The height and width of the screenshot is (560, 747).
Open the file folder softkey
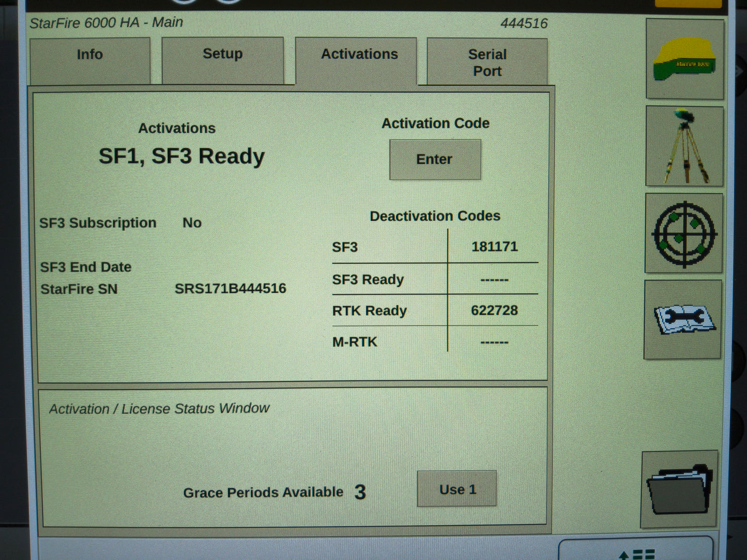679,489
